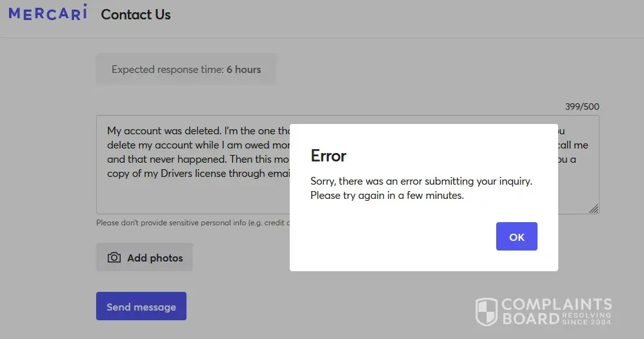Viewport: 644px width, 339px height.
Task: Click the 399/500 character counter
Action: pos(582,107)
